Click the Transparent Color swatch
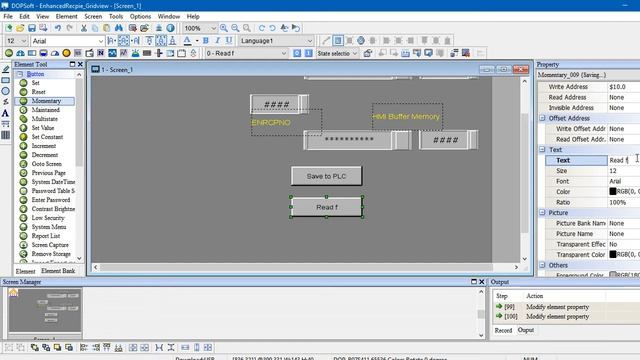The height and width of the screenshot is (360, 640). point(613,254)
